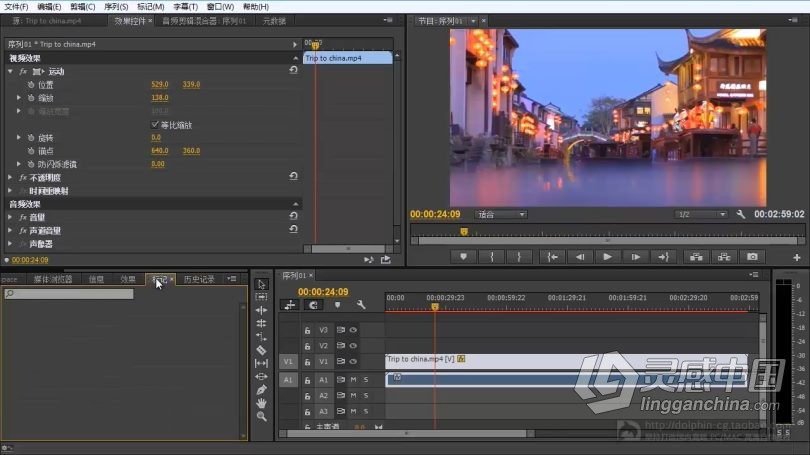
Task: Solo audio track A2 with S
Action: click(x=366, y=396)
